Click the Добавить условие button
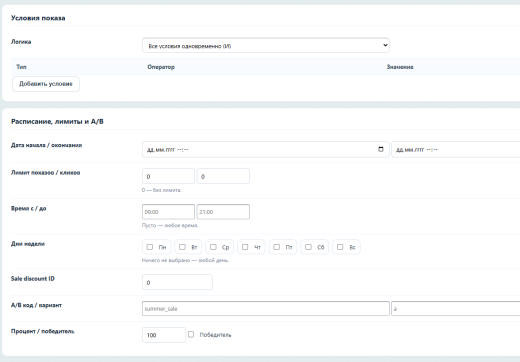The image size is (520, 362). click(46, 84)
